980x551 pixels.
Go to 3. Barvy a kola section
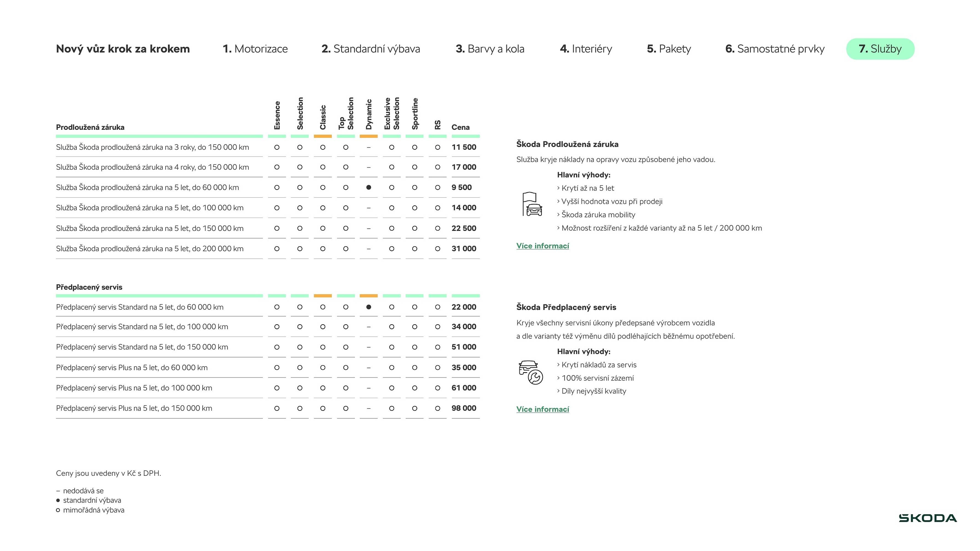tap(490, 49)
